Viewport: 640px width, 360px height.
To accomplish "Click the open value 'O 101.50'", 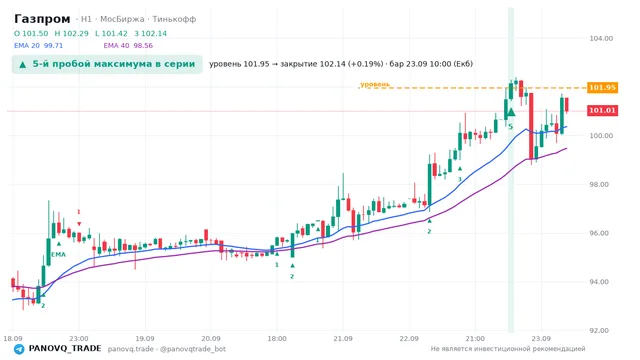I will [x=31, y=33].
